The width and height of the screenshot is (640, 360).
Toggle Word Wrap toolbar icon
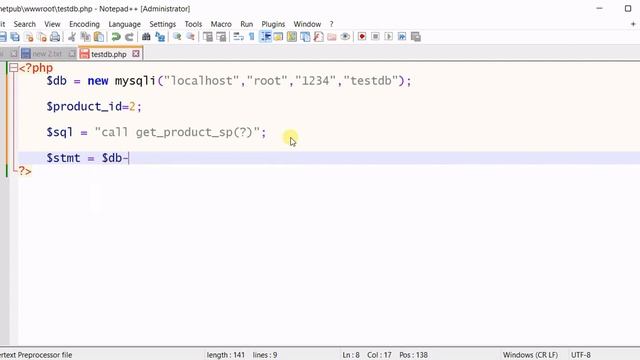(238, 37)
